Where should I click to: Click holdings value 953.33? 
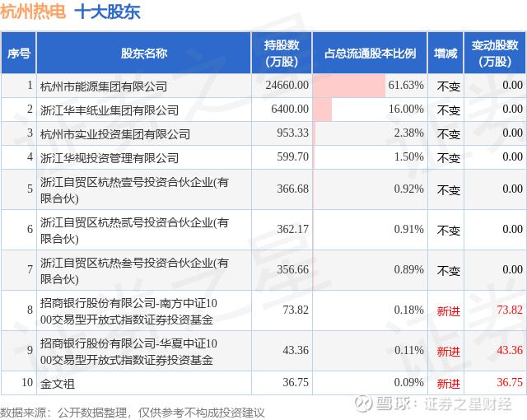[293, 133]
